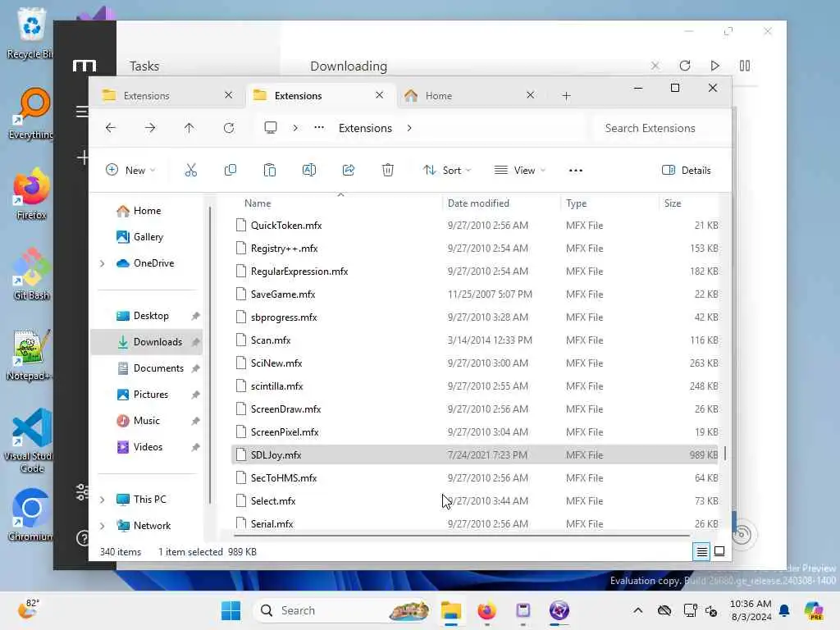
Task: Sort by the Size column header
Action: tap(689, 203)
